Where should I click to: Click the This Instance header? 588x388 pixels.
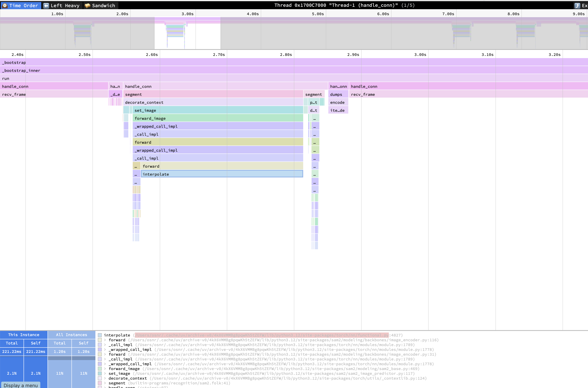tap(24, 335)
